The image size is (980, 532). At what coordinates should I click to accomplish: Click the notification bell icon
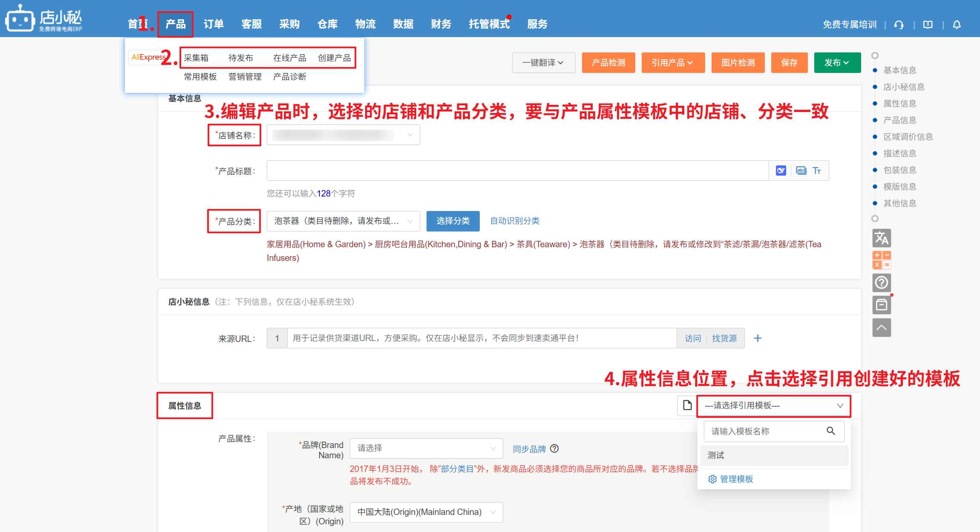pyautogui.click(x=957, y=25)
